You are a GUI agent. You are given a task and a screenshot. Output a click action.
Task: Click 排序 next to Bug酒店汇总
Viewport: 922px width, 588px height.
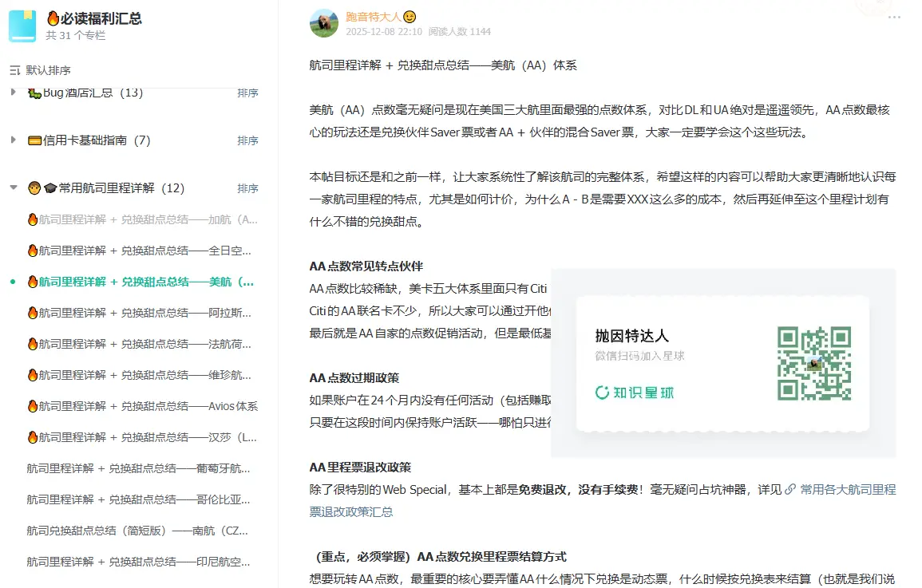point(247,92)
